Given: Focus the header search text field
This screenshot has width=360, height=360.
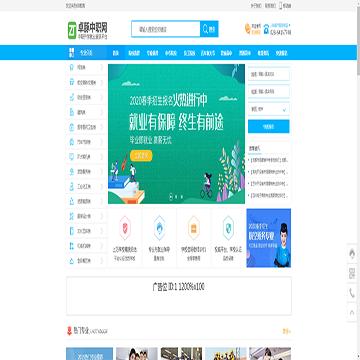Looking at the screenshot, I should (x=166, y=29).
